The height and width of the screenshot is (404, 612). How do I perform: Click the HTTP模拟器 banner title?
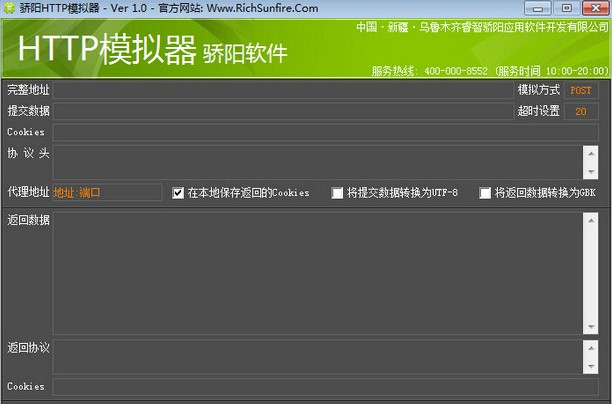coord(107,50)
